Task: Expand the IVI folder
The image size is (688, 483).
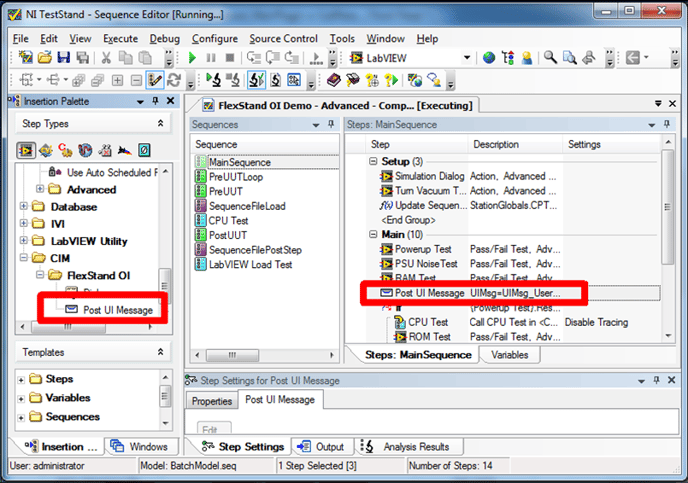Action: pyautogui.click(x=24, y=223)
